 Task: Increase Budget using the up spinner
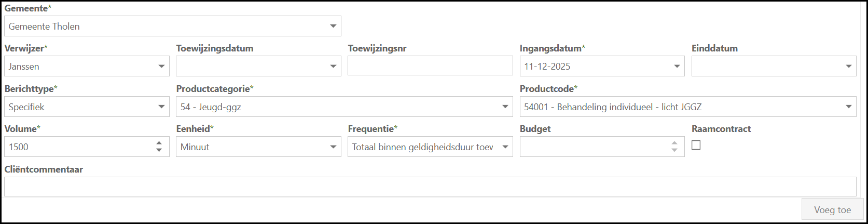pyautogui.click(x=674, y=143)
